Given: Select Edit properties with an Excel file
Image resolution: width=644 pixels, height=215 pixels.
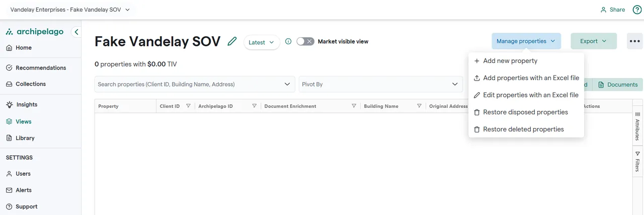Looking at the screenshot, I should pyautogui.click(x=530, y=95).
